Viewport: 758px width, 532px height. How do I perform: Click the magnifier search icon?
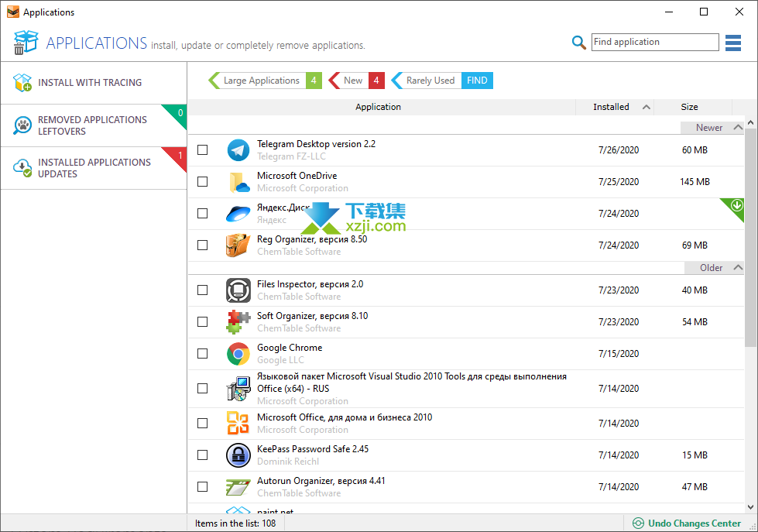click(x=578, y=43)
